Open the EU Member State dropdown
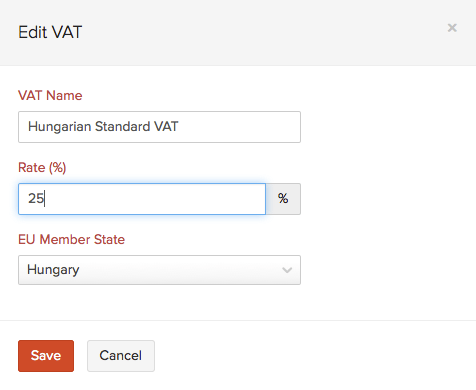The height and width of the screenshot is (390, 476). click(159, 270)
